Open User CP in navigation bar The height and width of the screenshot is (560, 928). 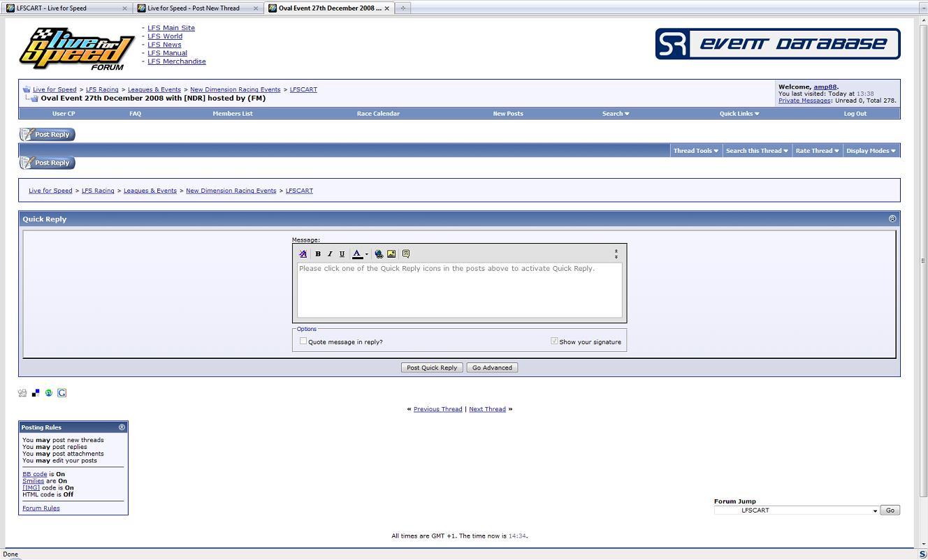[64, 114]
